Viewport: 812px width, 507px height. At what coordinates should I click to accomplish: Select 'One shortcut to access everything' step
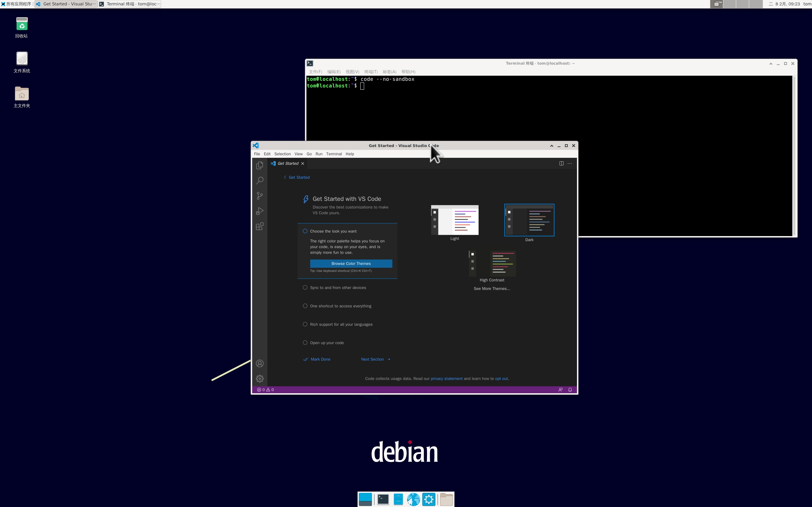[x=340, y=306]
